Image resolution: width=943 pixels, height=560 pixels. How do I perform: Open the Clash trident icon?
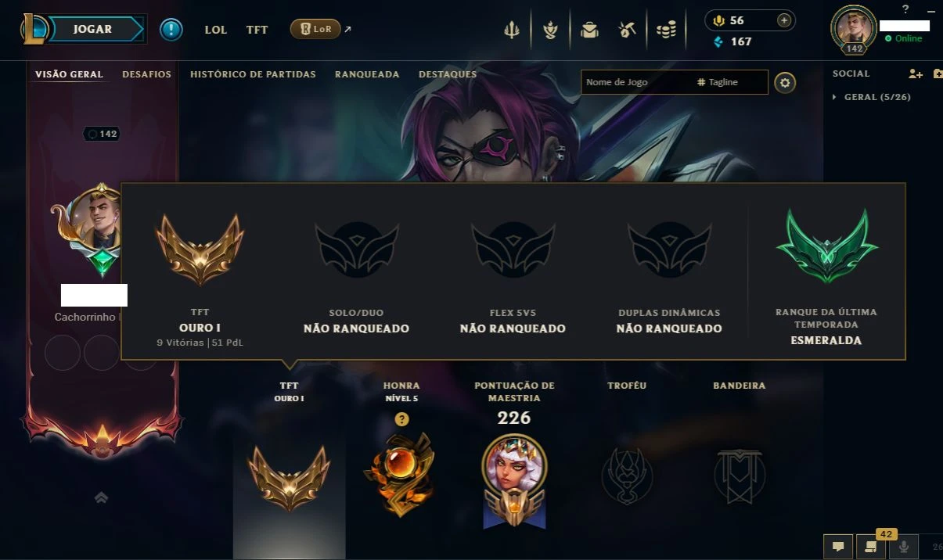tap(511, 31)
